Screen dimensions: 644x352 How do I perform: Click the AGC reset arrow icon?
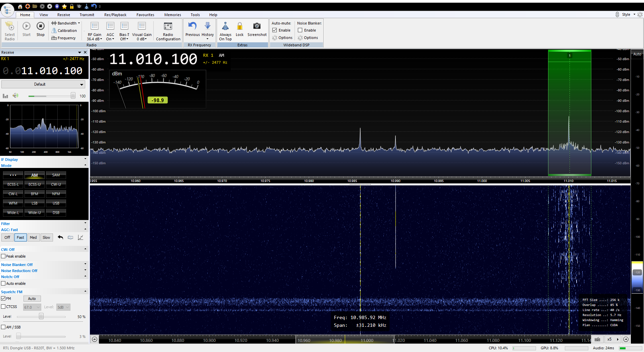tap(60, 237)
